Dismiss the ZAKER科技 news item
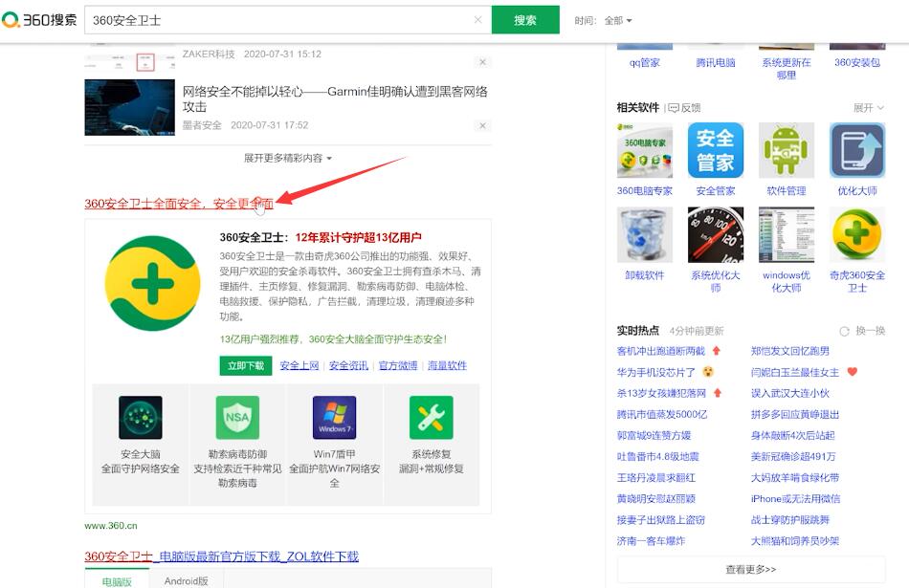Viewport: 909px width, 588px height. [482, 62]
